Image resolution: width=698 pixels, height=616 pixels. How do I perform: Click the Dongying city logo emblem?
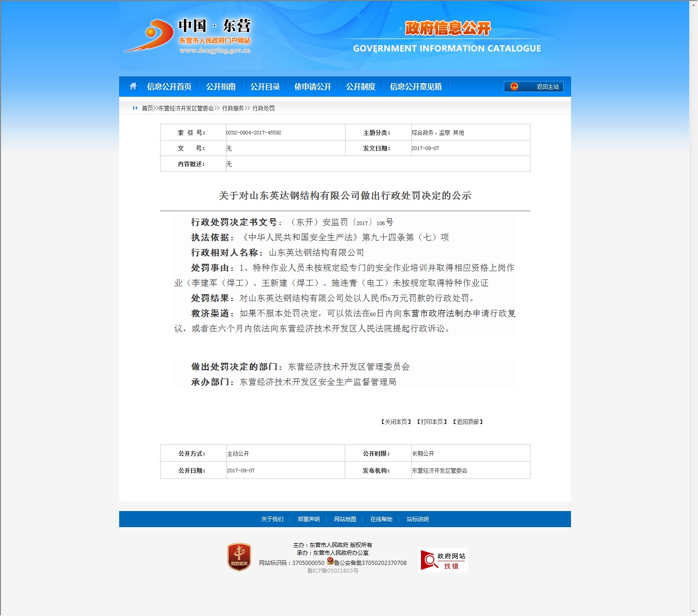150,35
